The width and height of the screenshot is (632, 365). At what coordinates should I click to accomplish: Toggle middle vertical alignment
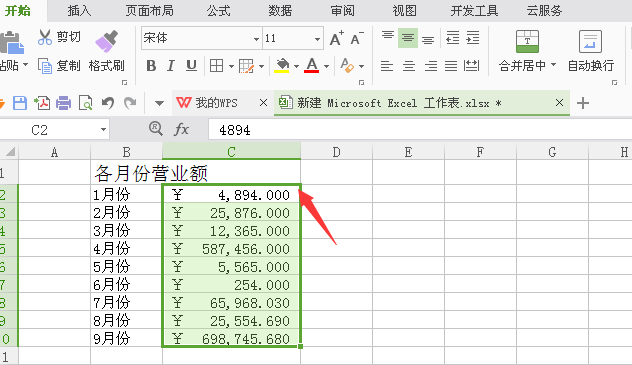(408, 38)
